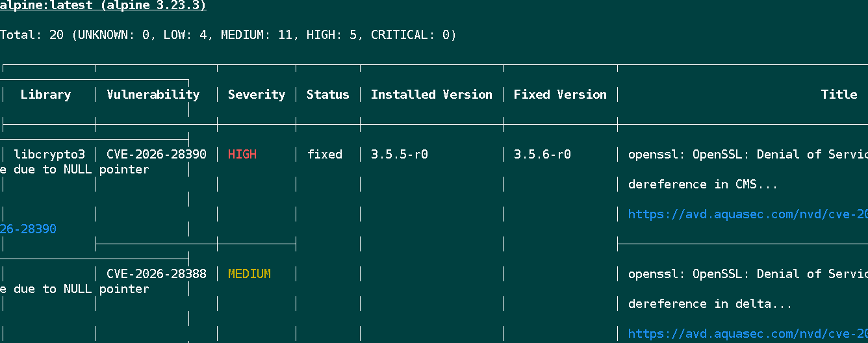Click the wrapped 26-28390 link fragment
Screen dimensions: 868x343
coord(28,229)
